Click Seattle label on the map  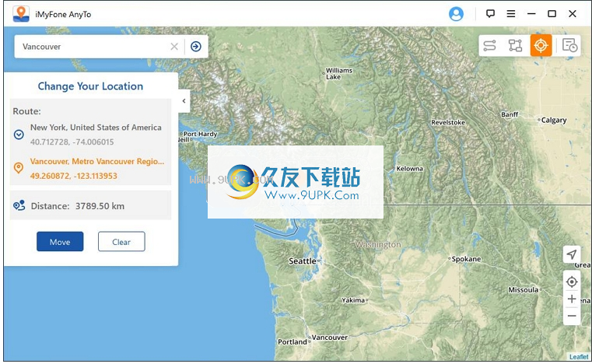coord(303,261)
